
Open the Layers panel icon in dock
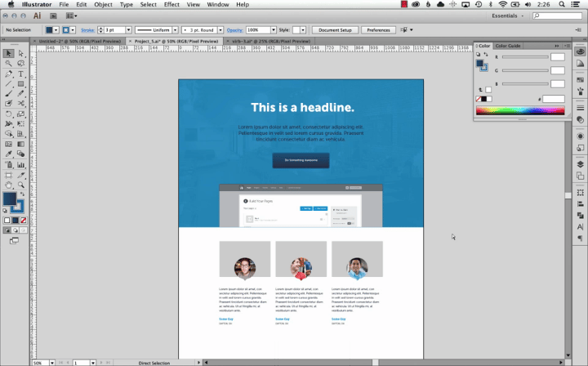click(x=580, y=163)
